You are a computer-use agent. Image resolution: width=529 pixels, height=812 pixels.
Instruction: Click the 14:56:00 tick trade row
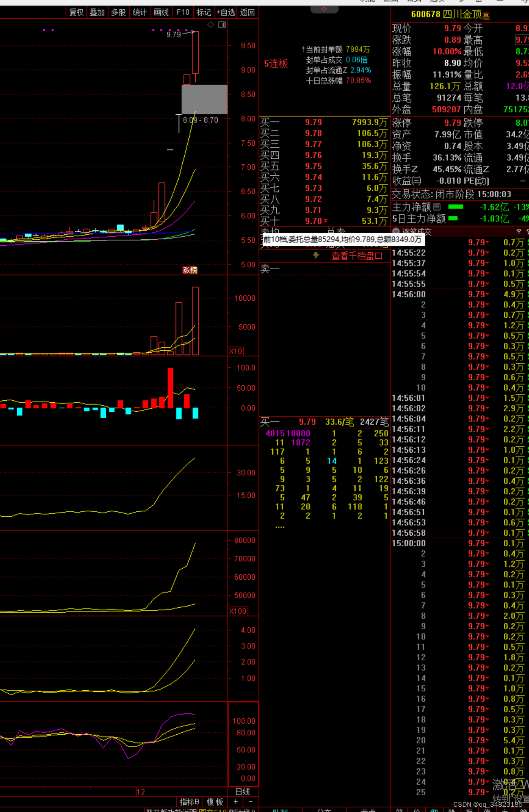(x=460, y=294)
